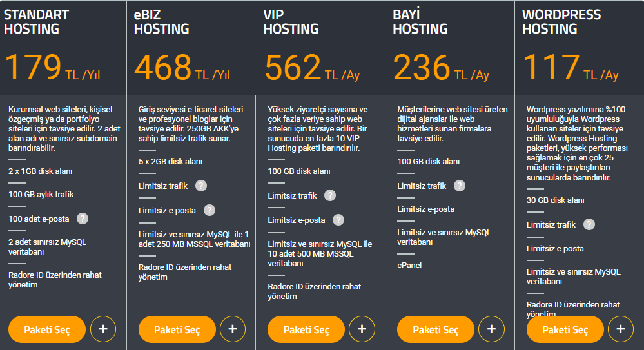Image resolution: width=644 pixels, height=350 pixels.
Task: Show tooltip for Bayi Limitsiz trafik
Action: pyautogui.click(x=460, y=186)
